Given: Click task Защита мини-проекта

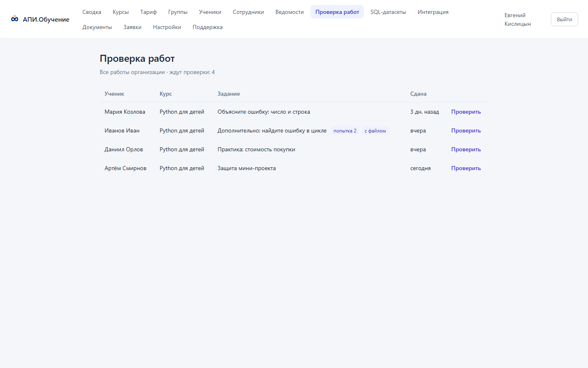Looking at the screenshot, I should coord(247,168).
